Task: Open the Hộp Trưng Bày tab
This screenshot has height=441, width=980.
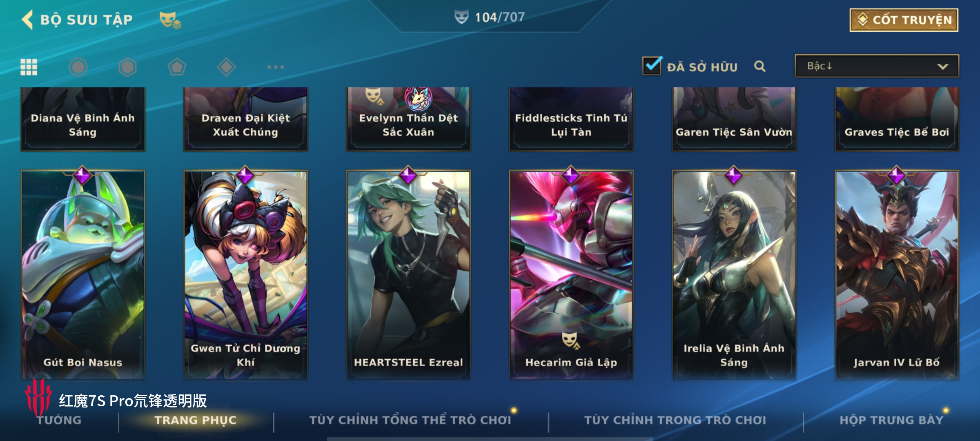Action: tap(891, 420)
